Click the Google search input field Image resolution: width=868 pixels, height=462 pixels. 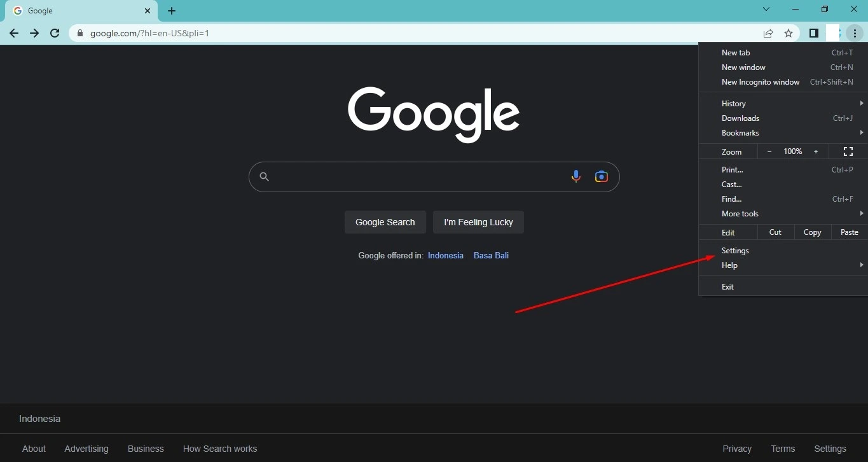point(434,177)
